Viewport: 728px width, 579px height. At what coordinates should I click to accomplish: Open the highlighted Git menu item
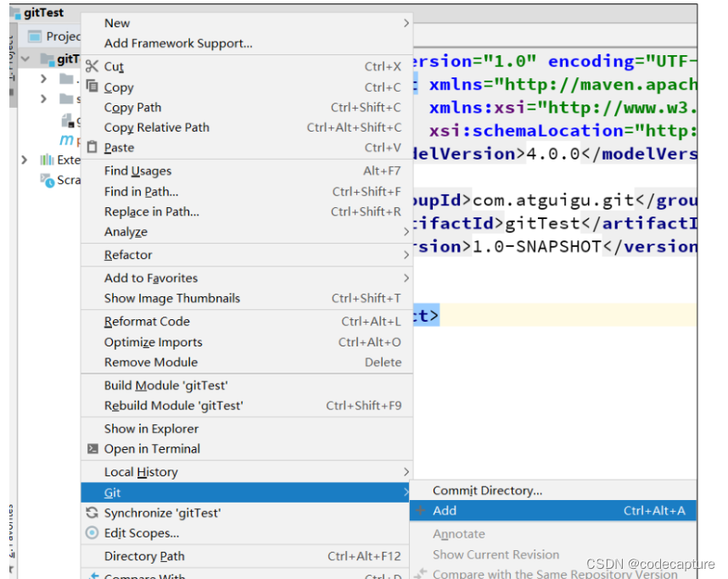pos(245,492)
